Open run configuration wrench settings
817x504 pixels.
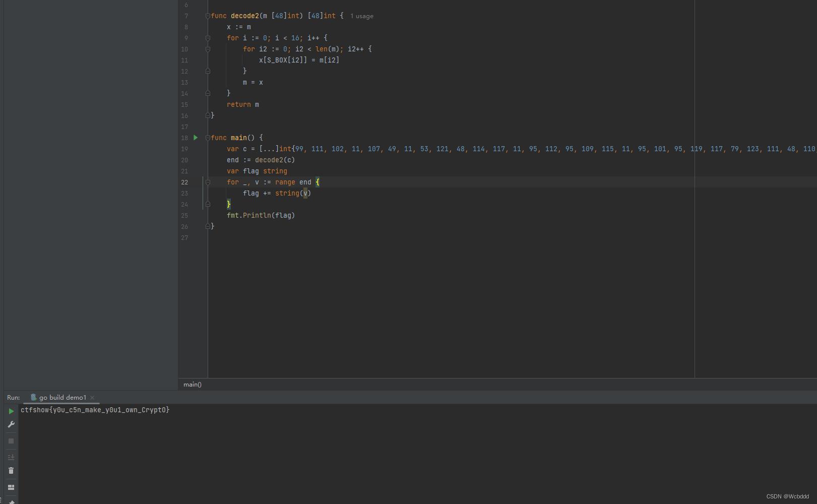pyautogui.click(x=11, y=424)
